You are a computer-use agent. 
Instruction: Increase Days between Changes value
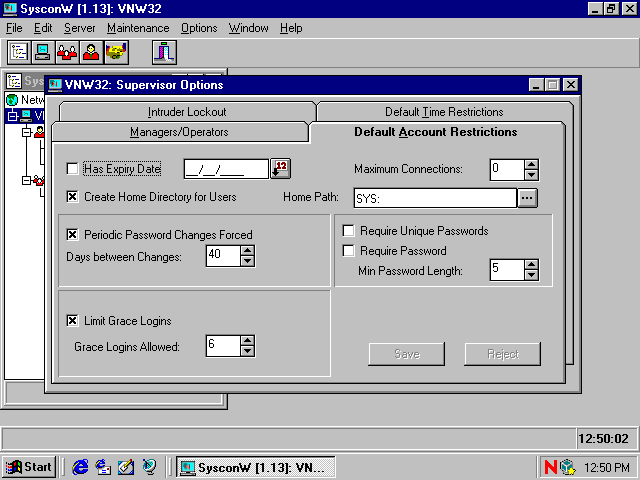pyautogui.click(x=247, y=250)
